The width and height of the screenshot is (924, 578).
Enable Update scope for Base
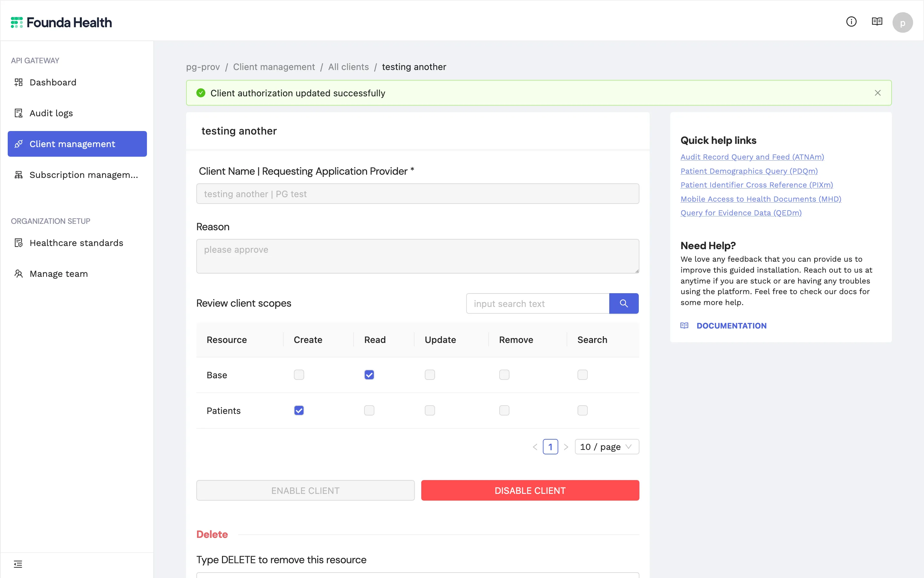(x=430, y=375)
